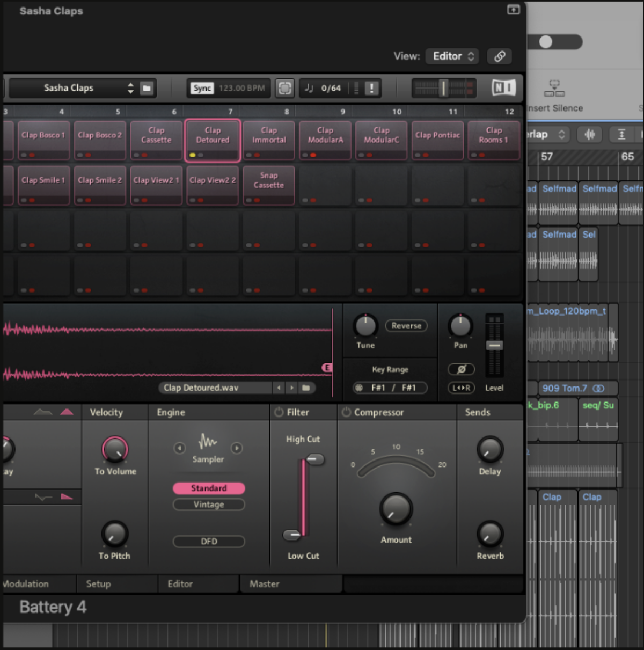Click the Pan knob
Viewport: 644px width, 650px height.
(460, 326)
